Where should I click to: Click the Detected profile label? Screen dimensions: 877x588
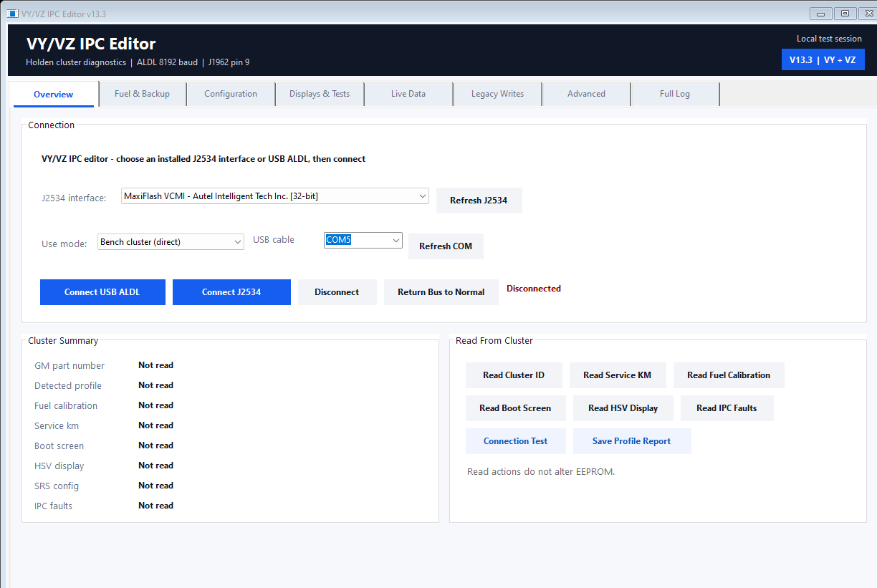(x=68, y=386)
